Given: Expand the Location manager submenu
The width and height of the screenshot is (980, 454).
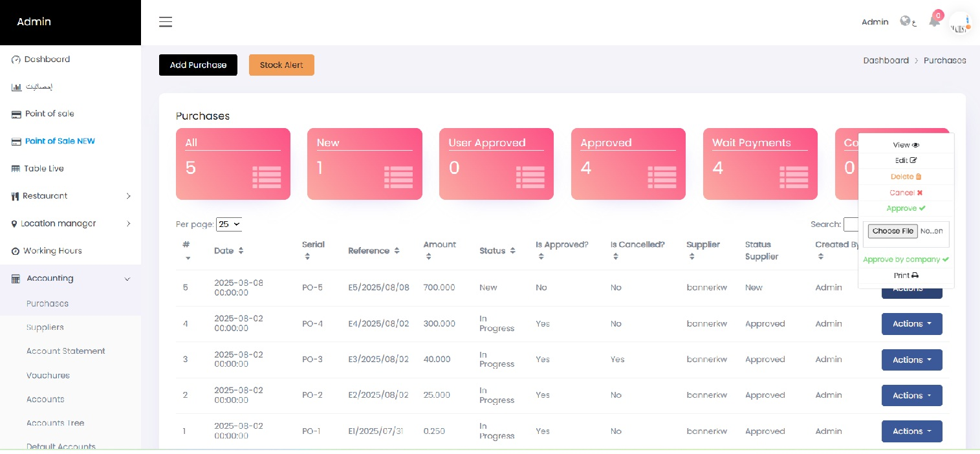Looking at the screenshot, I should point(128,224).
